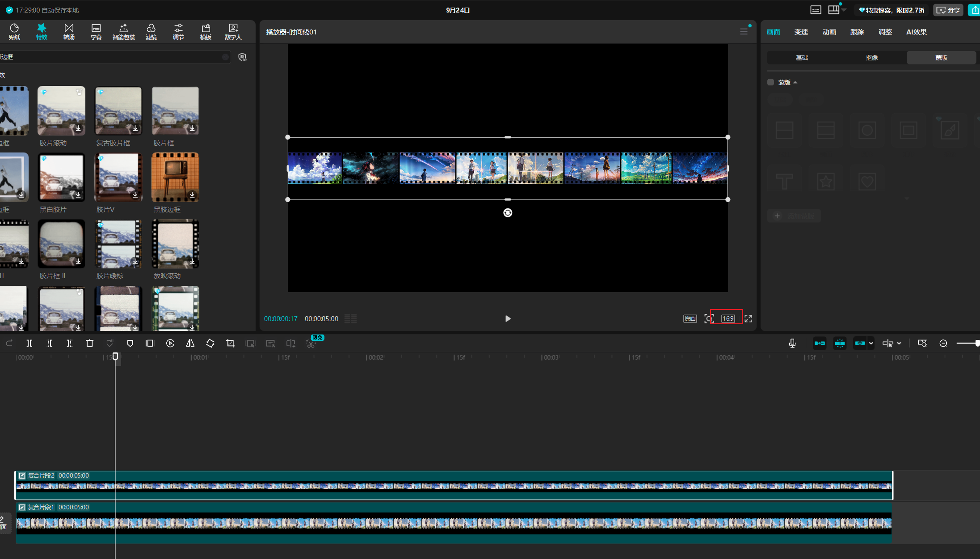Open the 抠像 sub-tab
The width and height of the screenshot is (980, 559).
(x=872, y=58)
